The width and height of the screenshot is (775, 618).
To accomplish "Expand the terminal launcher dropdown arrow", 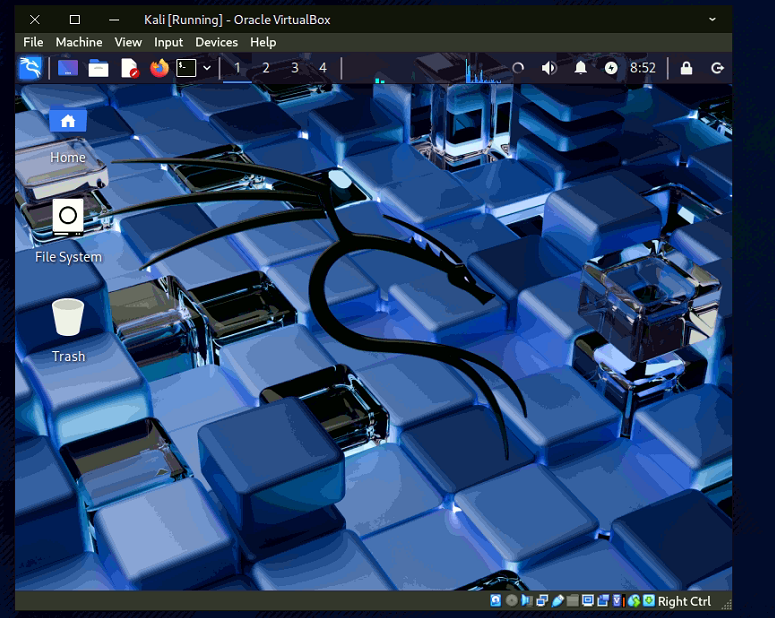I will (x=207, y=68).
